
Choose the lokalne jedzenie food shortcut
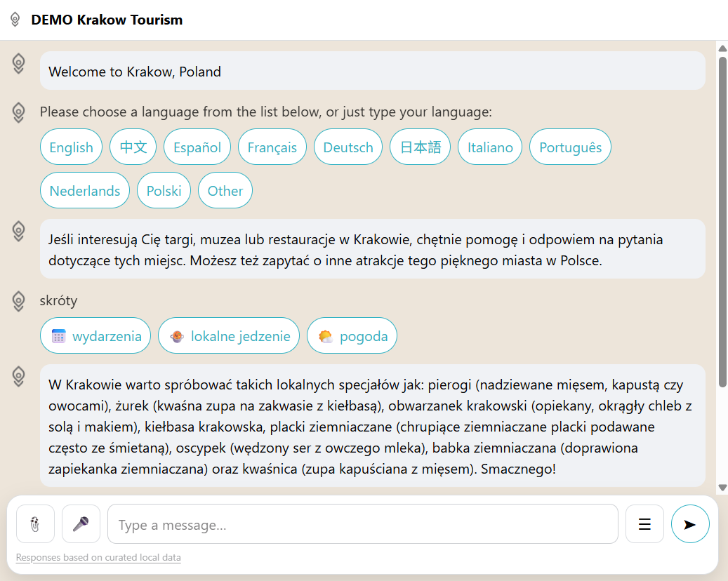pos(229,336)
